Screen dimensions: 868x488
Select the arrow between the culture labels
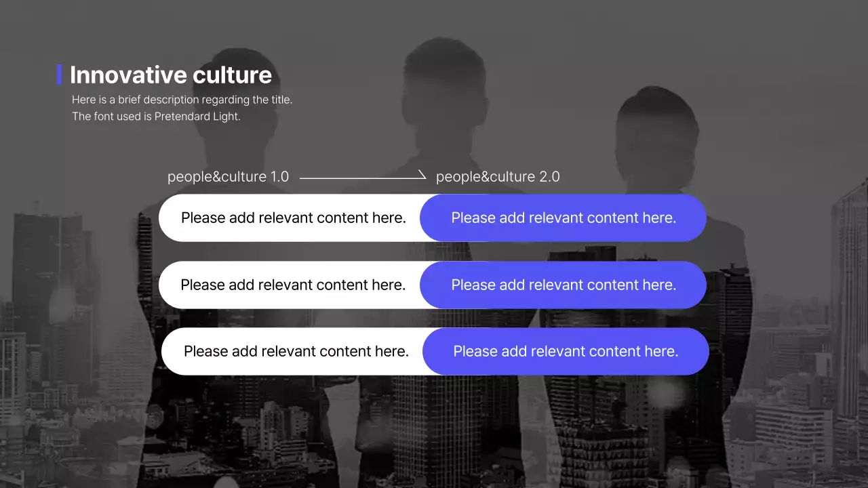coord(362,178)
